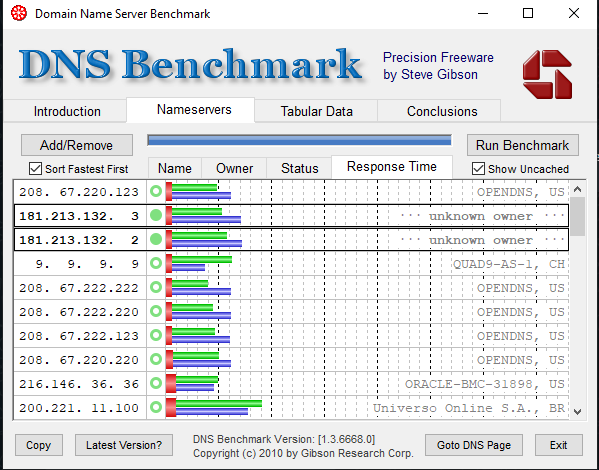
Task: Click the red Gibson Research logo
Action: point(547,74)
